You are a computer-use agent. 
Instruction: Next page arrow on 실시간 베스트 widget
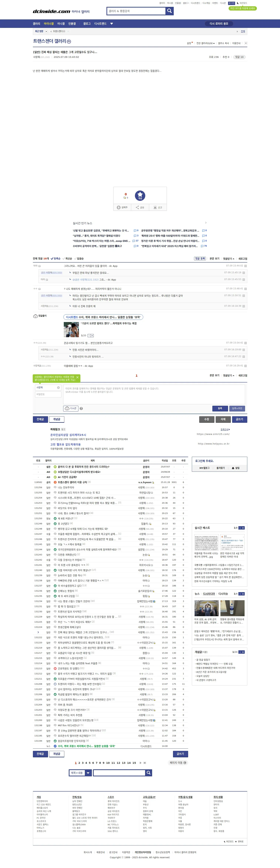coord(243,528)
